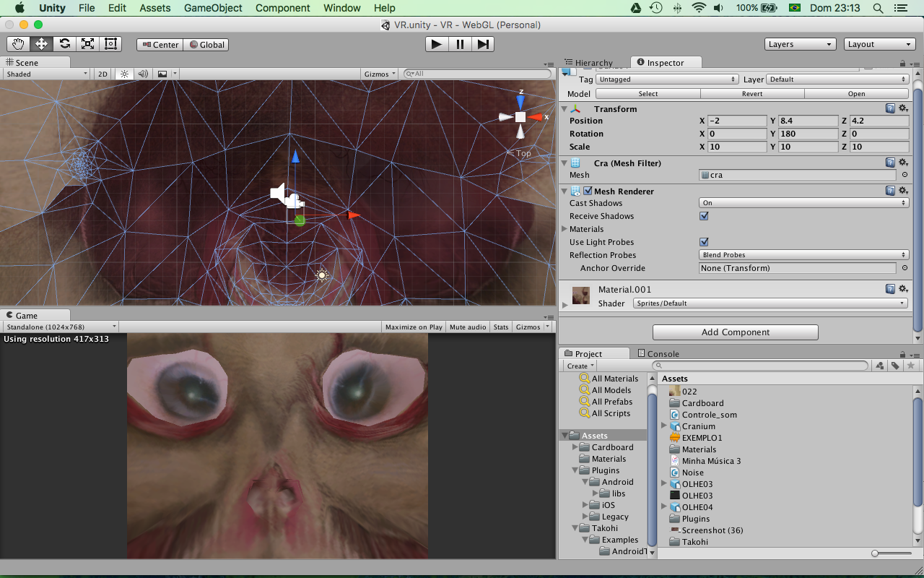Select the Hand tool in toolbar

point(18,44)
